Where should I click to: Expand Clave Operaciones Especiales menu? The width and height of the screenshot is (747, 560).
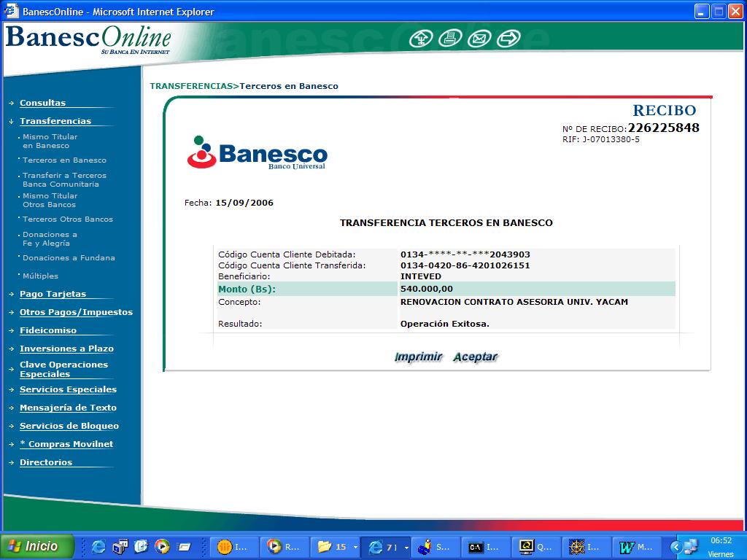click(x=64, y=369)
